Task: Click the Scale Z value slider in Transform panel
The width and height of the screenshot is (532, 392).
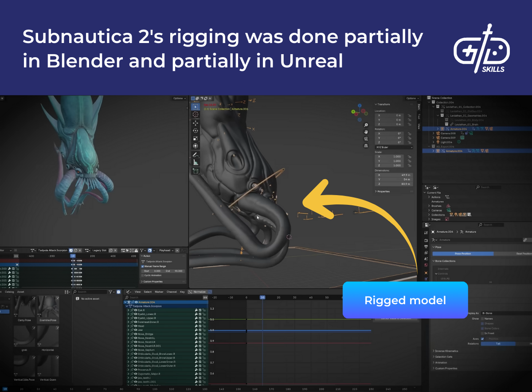Action: (x=389, y=165)
